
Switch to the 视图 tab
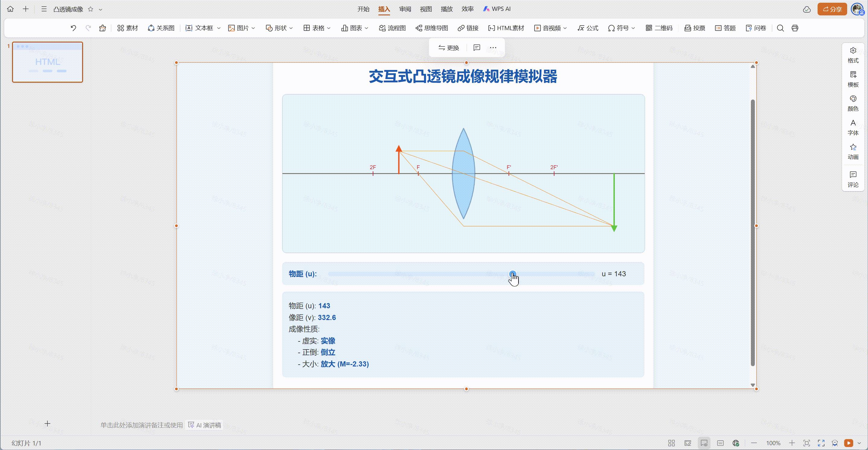point(426,9)
